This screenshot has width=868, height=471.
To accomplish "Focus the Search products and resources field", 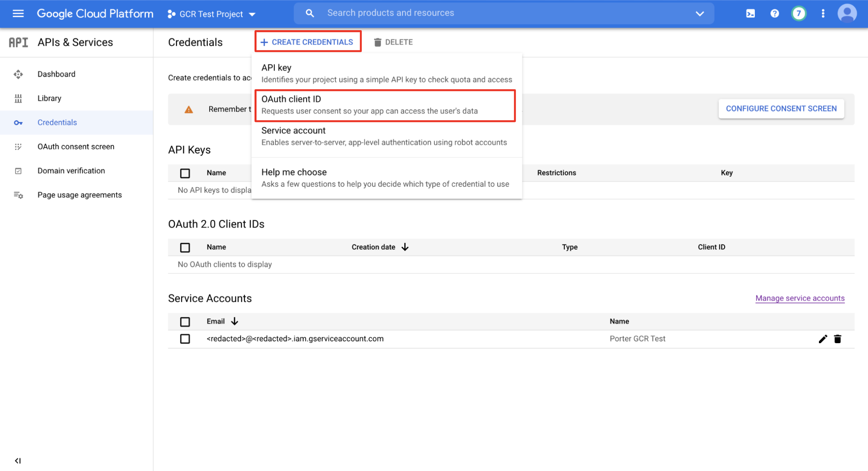I will pos(503,13).
